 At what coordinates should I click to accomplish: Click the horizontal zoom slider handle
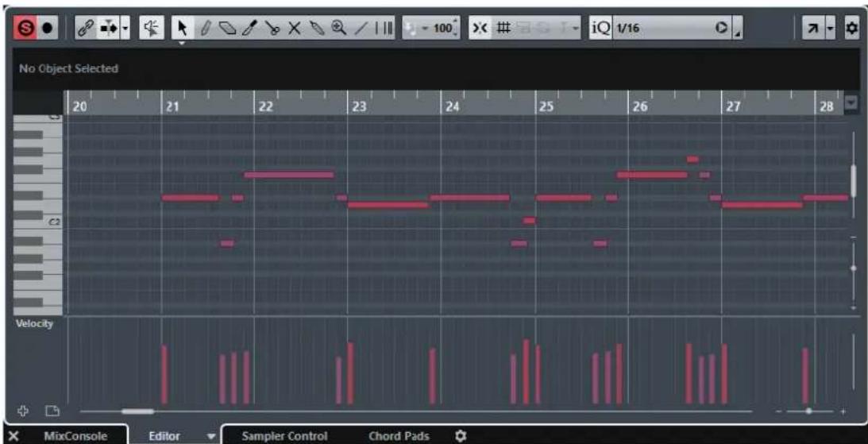[x=808, y=411]
